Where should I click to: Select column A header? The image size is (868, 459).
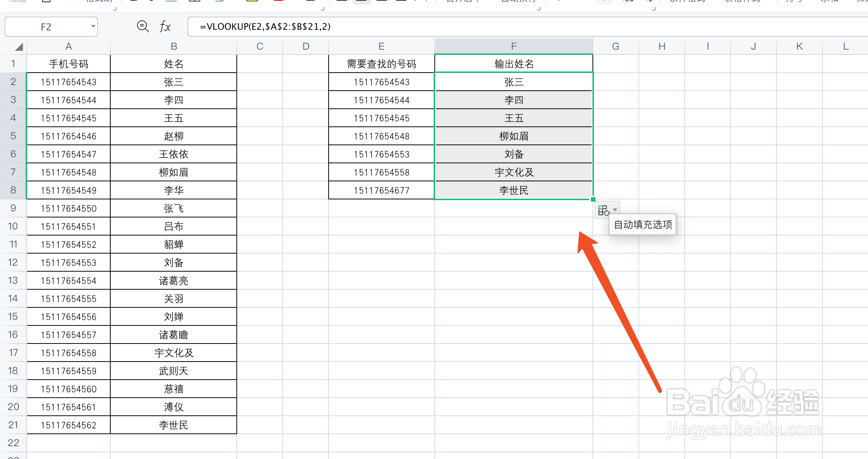[x=69, y=46]
